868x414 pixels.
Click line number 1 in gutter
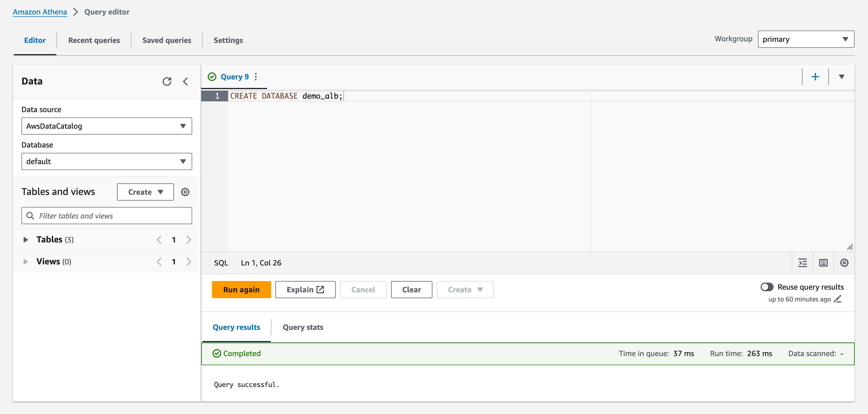pyautogui.click(x=215, y=96)
